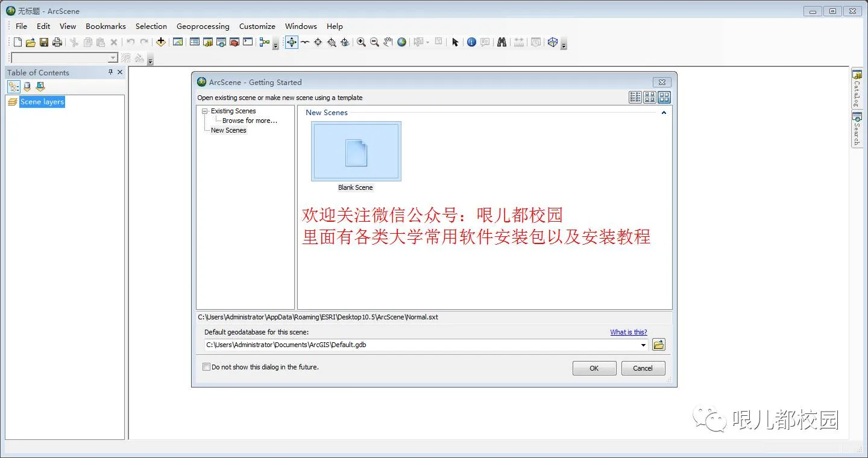The image size is (868, 458).
Task: Click the Undo arrow icon
Action: coord(130,42)
